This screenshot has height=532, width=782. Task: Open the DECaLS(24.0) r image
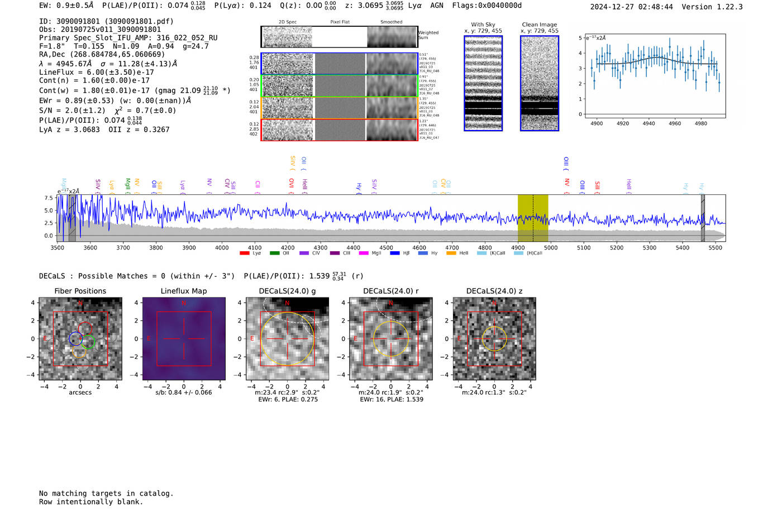(391, 339)
